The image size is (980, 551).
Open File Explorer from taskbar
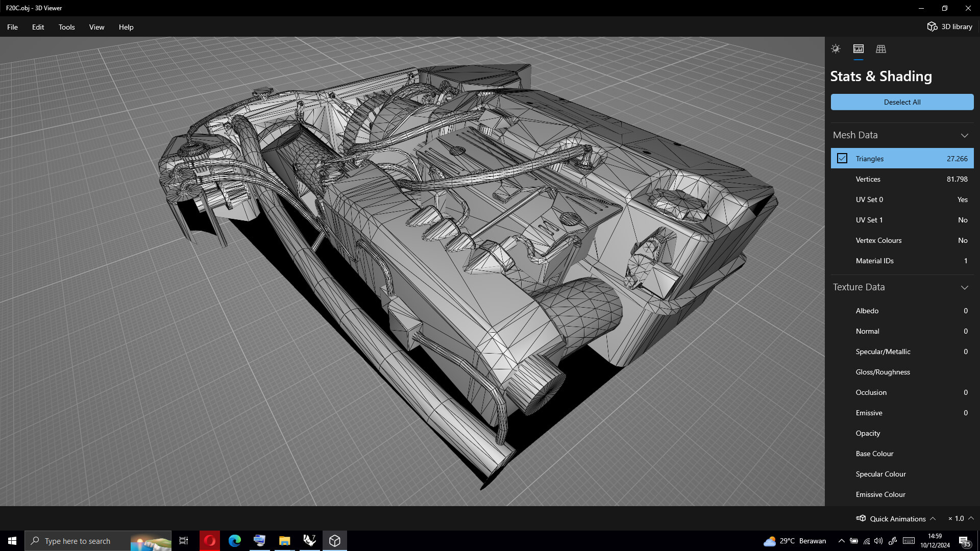pyautogui.click(x=285, y=541)
